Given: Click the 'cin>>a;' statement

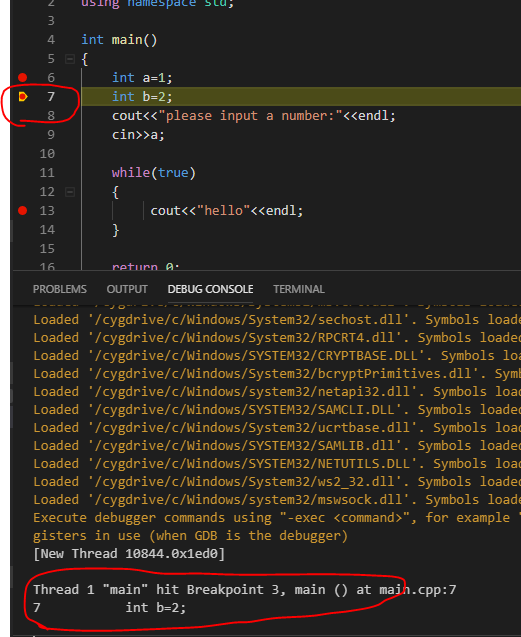Looking at the screenshot, I should (138, 134).
